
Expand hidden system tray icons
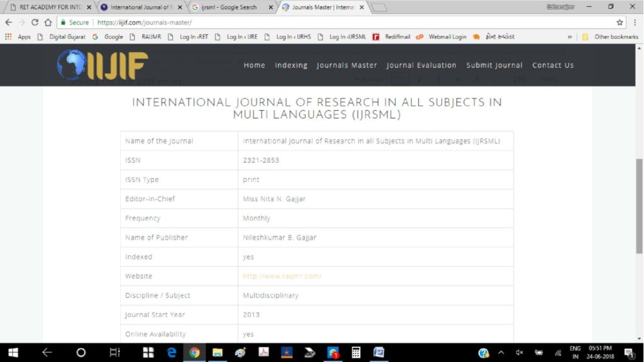point(501,353)
